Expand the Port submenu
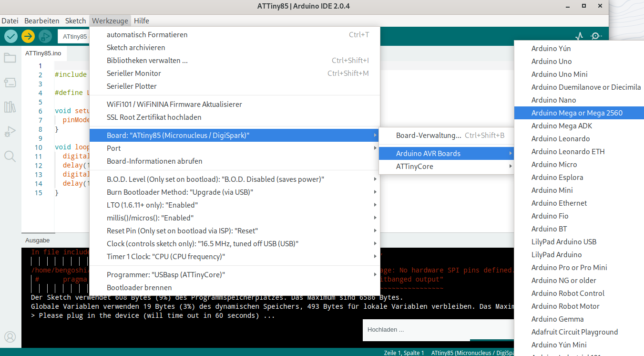 tap(235, 148)
